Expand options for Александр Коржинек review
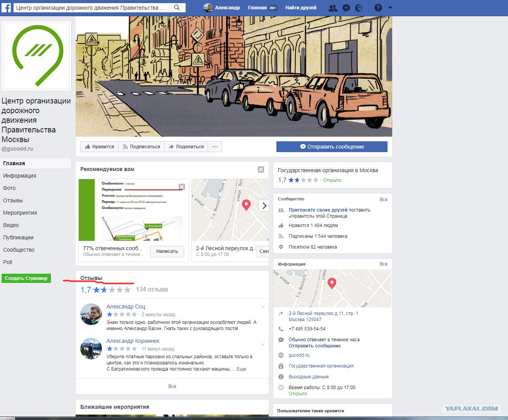The image size is (508, 420). pyautogui.click(x=263, y=344)
